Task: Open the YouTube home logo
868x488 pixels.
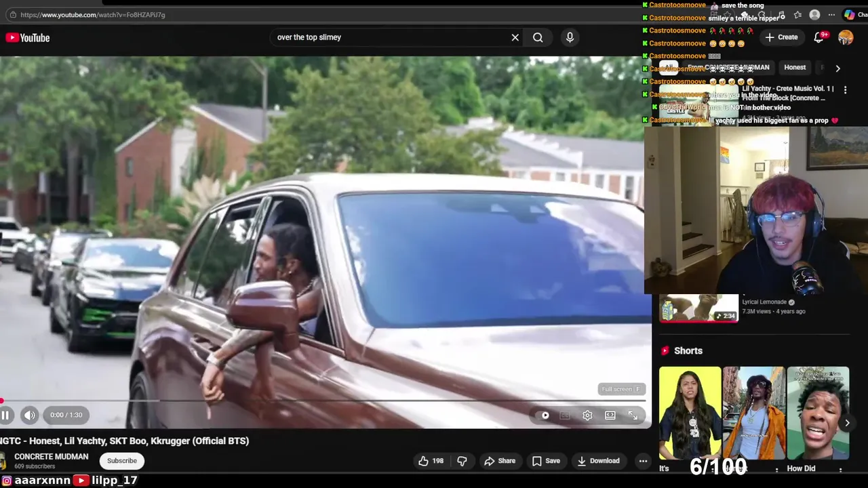Action: (28, 38)
